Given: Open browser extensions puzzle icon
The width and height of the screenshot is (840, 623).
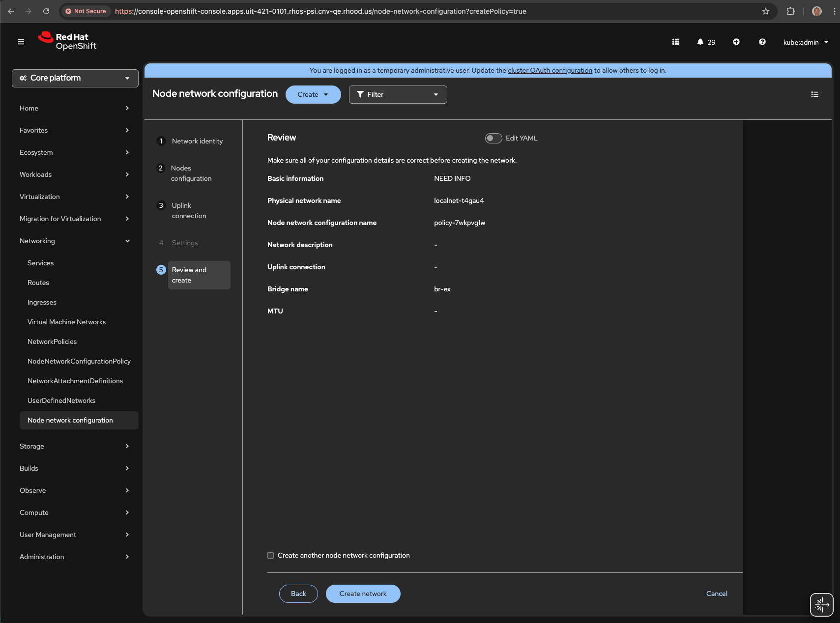Looking at the screenshot, I should [x=791, y=11].
